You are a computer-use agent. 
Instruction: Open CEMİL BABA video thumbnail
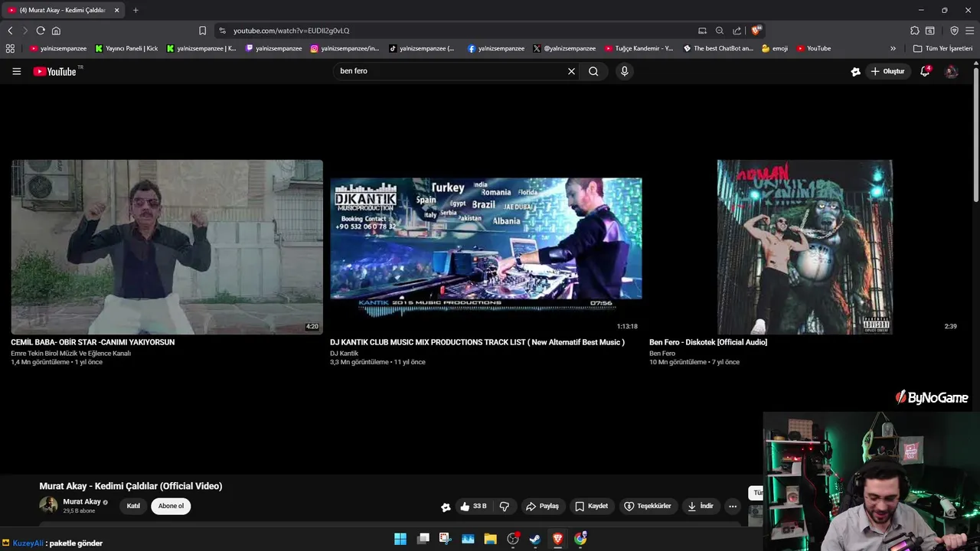coord(167,247)
